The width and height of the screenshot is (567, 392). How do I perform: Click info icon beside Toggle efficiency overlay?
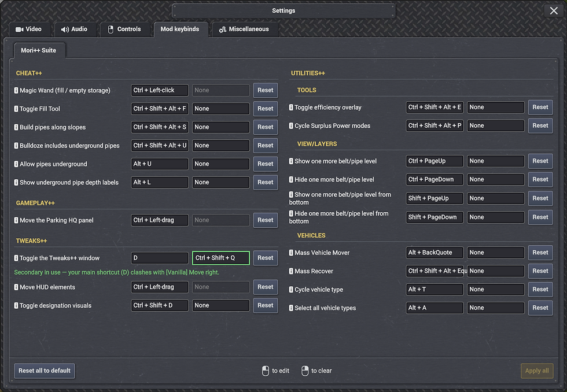tap(291, 108)
